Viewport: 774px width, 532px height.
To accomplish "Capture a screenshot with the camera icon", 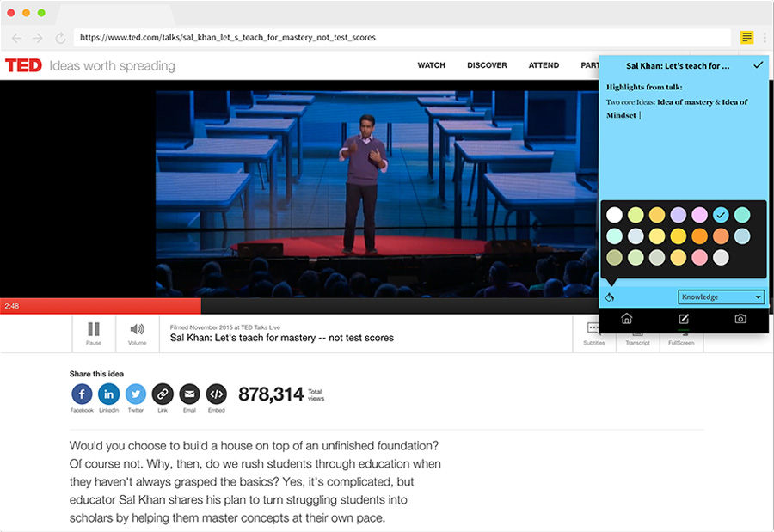I will coord(740,319).
